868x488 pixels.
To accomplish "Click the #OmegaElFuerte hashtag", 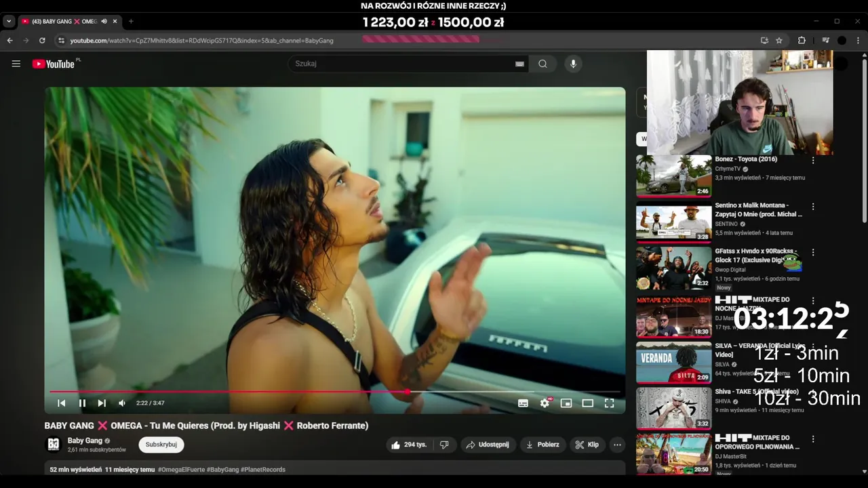I will (x=181, y=470).
